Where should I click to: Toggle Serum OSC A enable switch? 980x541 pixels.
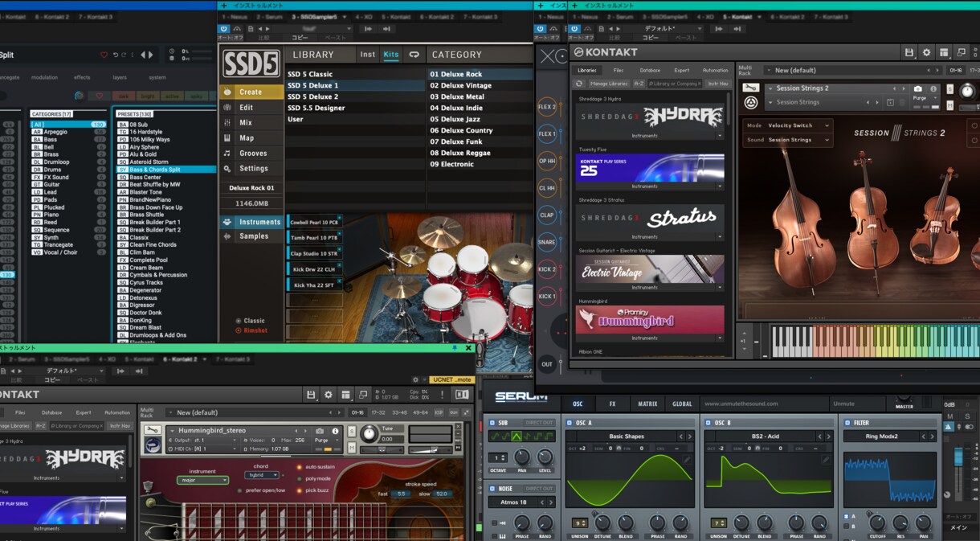[x=570, y=422]
